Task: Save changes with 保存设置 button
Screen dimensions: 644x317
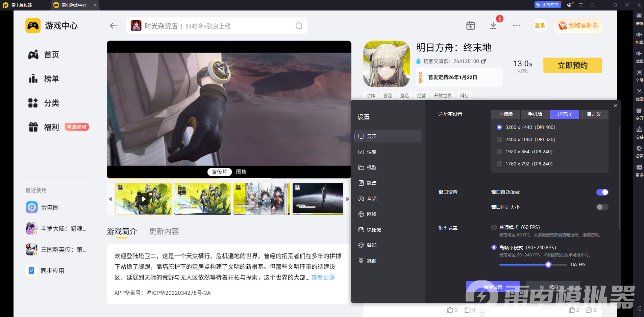Action: coord(493,287)
